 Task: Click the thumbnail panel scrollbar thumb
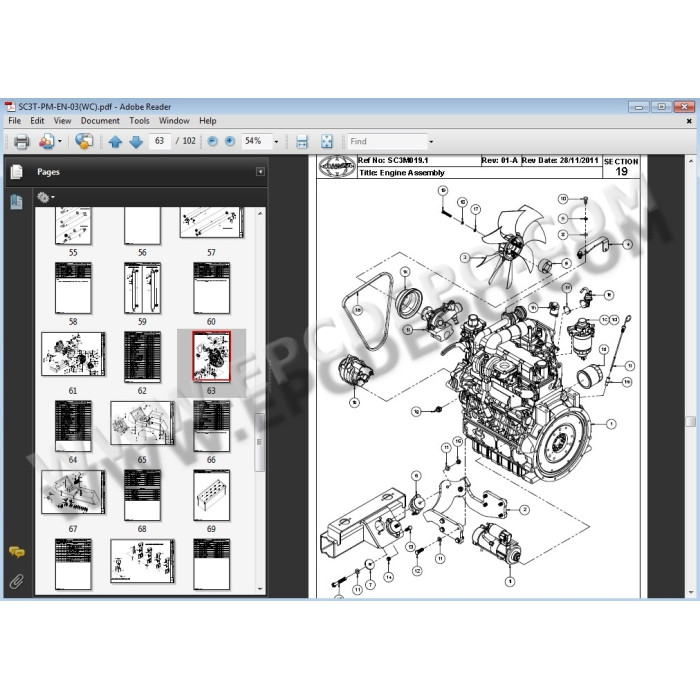(260, 442)
